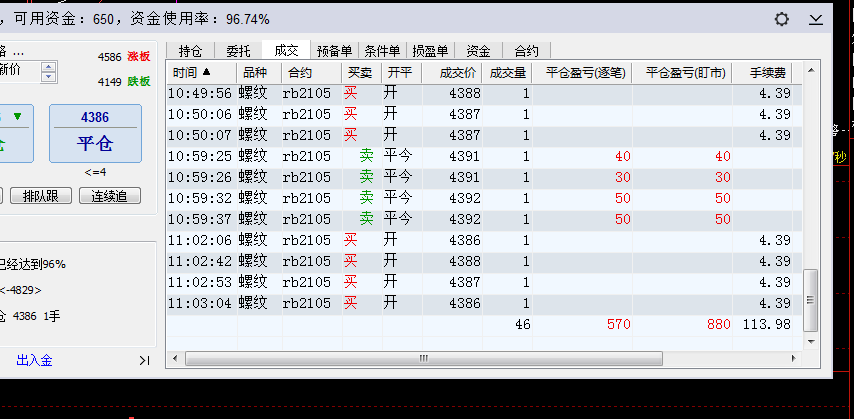Click the 资金使用率 96.74% text
This screenshot has width=854, height=419.
[x=199, y=20]
